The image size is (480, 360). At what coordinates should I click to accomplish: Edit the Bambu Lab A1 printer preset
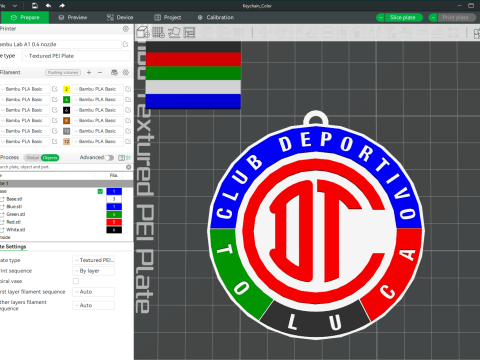(126, 44)
